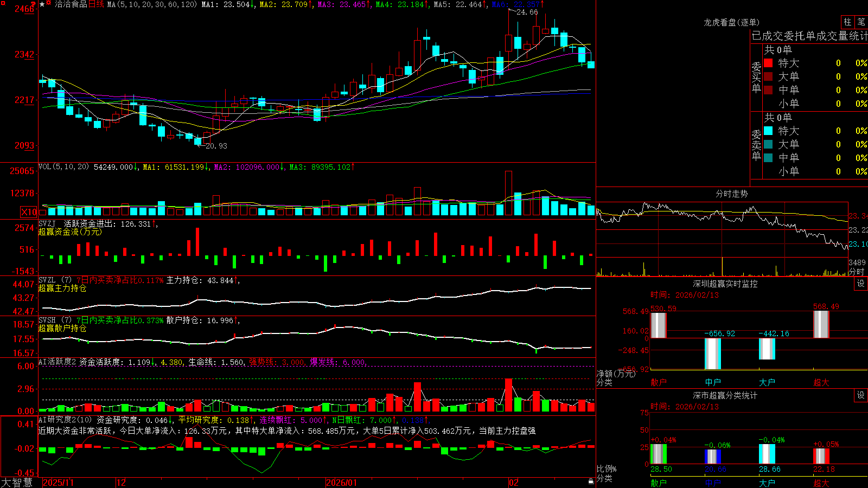Screen dimensions: 868x488
Task: Click the 超赢主力持仓 label
Action: click(62, 288)
